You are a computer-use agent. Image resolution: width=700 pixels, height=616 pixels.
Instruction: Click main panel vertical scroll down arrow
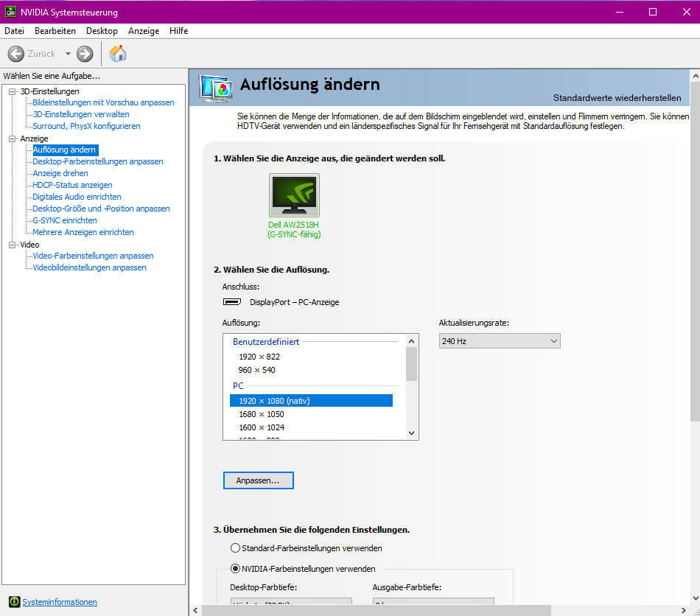[x=695, y=598]
